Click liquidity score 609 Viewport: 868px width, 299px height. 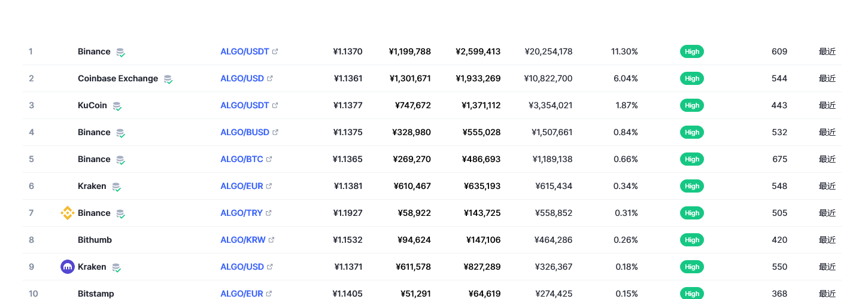click(x=779, y=51)
